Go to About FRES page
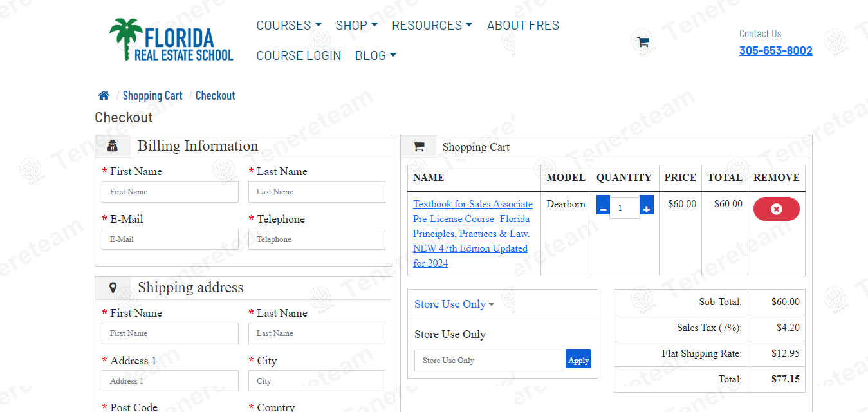 [522, 26]
